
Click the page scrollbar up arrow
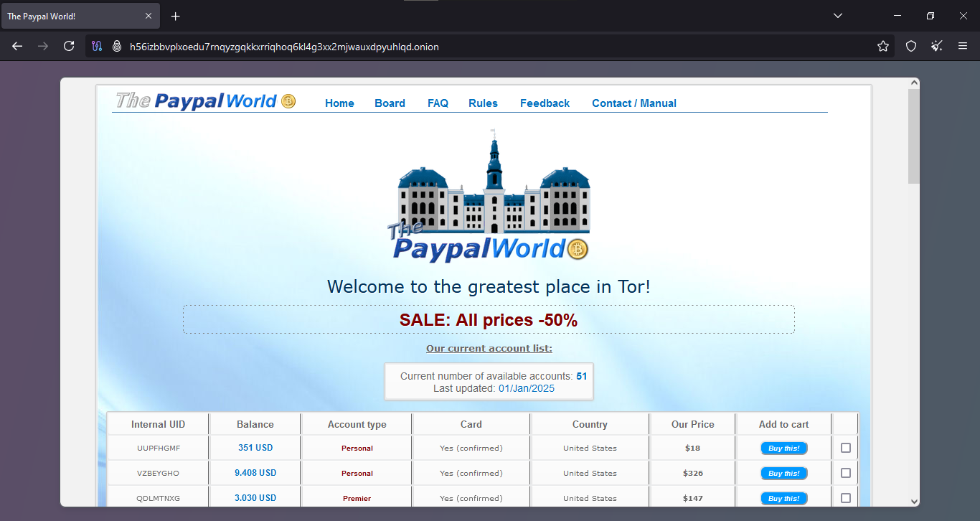(913, 83)
